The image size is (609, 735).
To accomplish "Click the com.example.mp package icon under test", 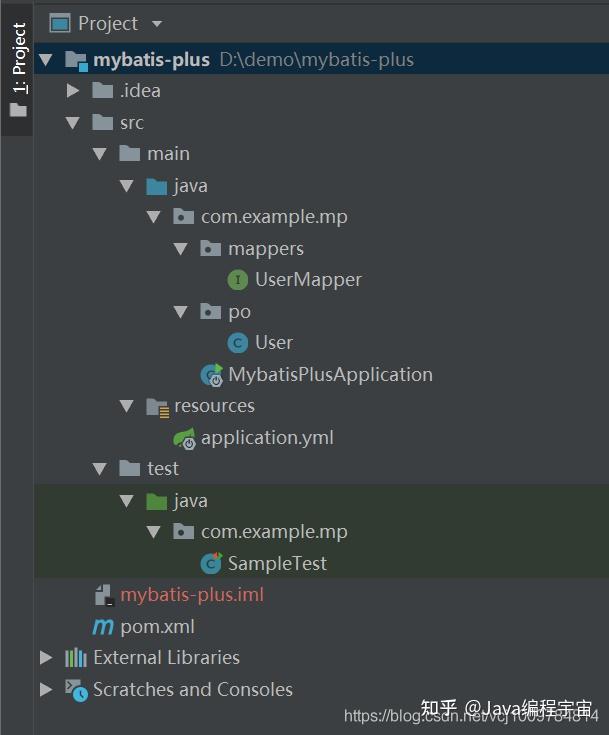I will [x=183, y=532].
